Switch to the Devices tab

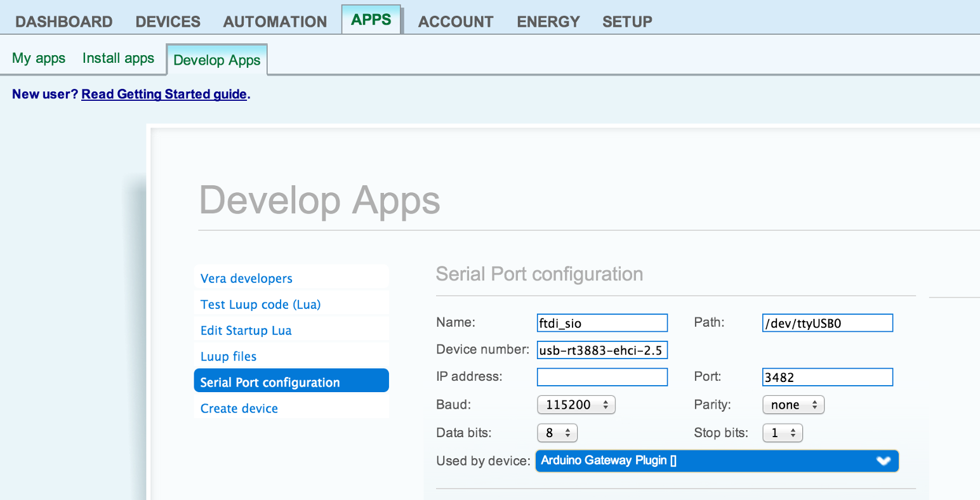tap(168, 22)
